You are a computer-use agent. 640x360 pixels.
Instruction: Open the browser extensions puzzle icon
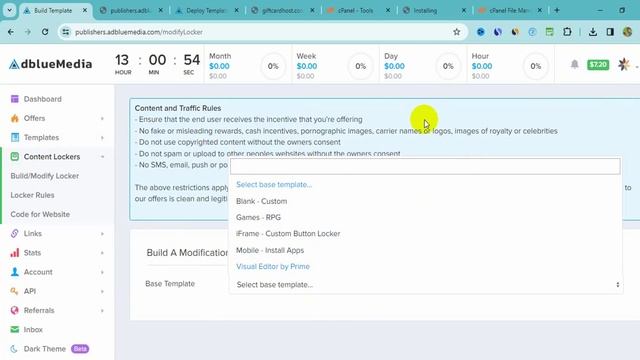tap(567, 32)
